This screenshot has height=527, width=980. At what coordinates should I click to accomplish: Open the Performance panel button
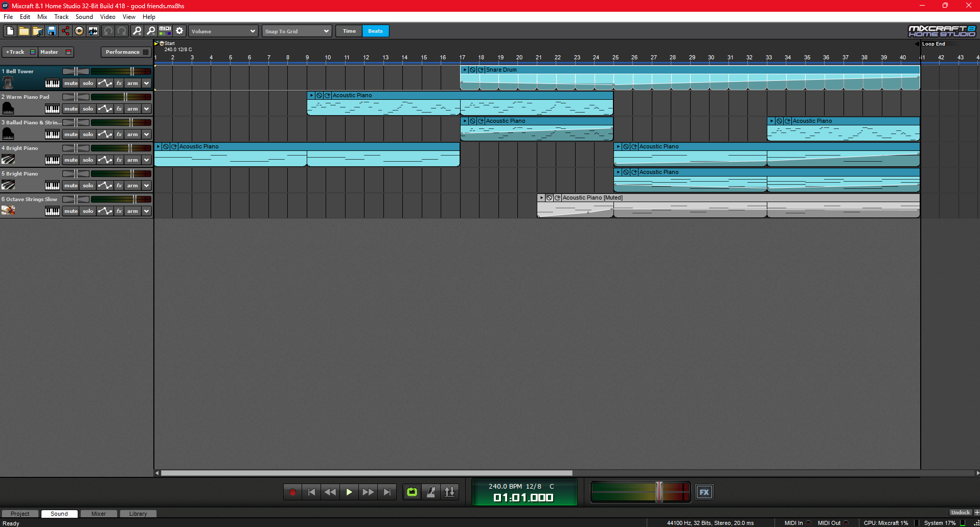pos(126,52)
